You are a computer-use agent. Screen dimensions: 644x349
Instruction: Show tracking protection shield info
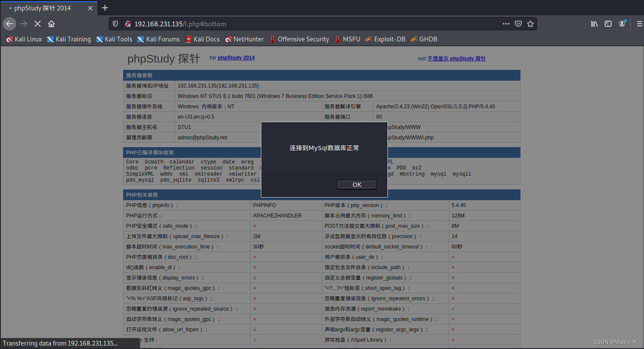(115, 24)
